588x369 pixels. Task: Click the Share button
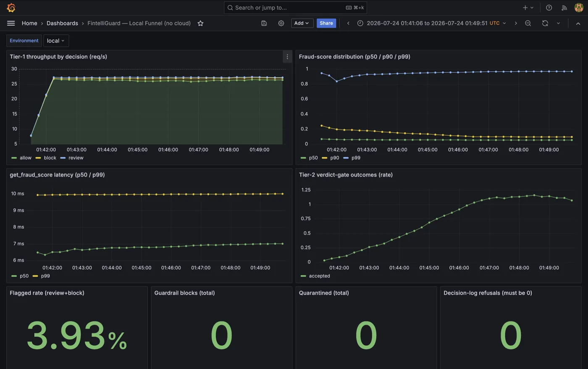326,23
